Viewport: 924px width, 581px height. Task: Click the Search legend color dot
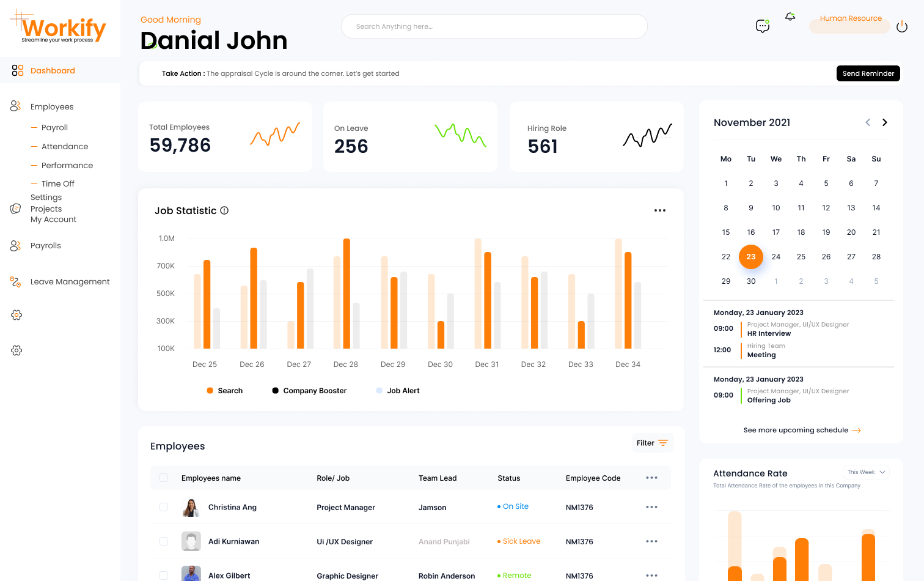(x=210, y=391)
